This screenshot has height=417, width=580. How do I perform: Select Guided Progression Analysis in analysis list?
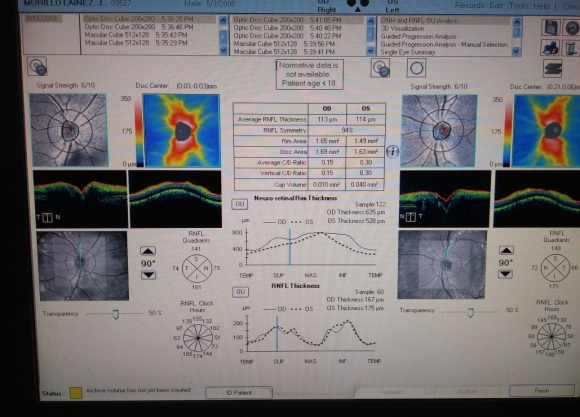[418, 36]
